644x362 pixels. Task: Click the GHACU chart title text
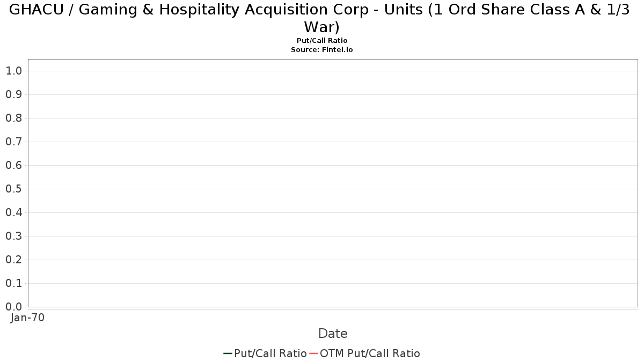tap(321, 18)
